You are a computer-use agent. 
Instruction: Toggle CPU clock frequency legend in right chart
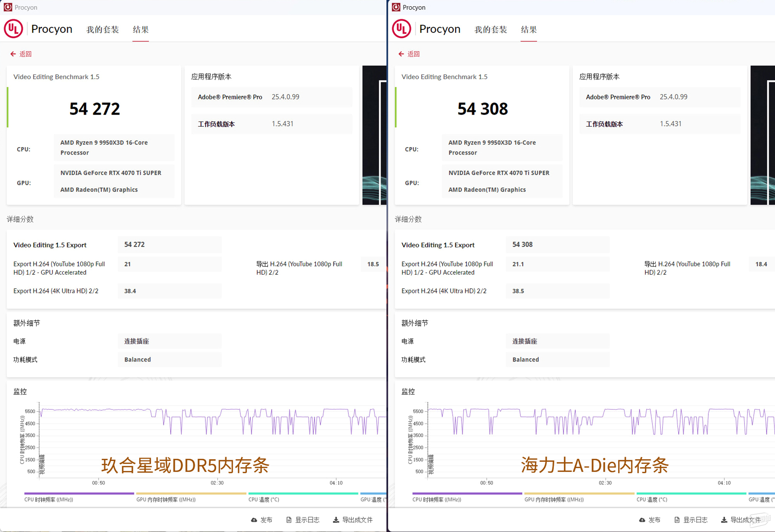437,499
